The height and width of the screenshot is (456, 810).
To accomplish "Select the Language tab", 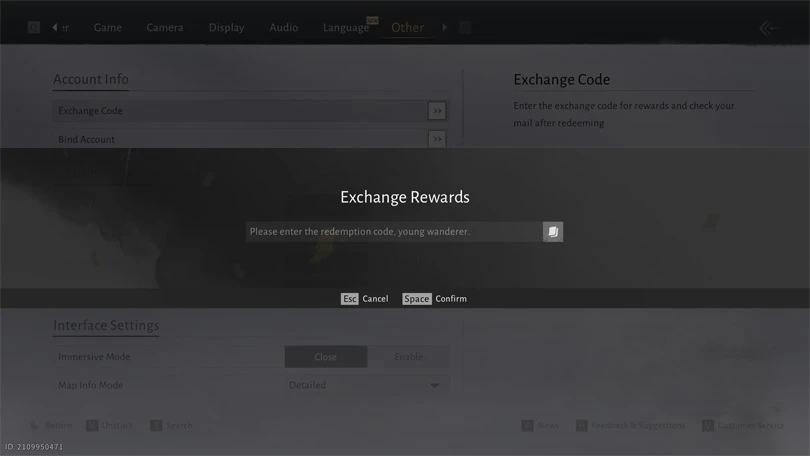I will [346, 28].
